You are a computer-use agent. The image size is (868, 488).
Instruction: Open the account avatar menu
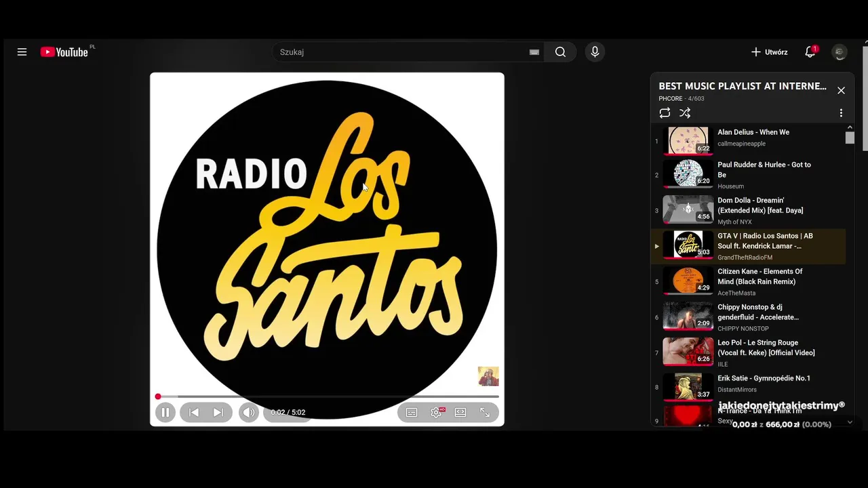(840, 52)
